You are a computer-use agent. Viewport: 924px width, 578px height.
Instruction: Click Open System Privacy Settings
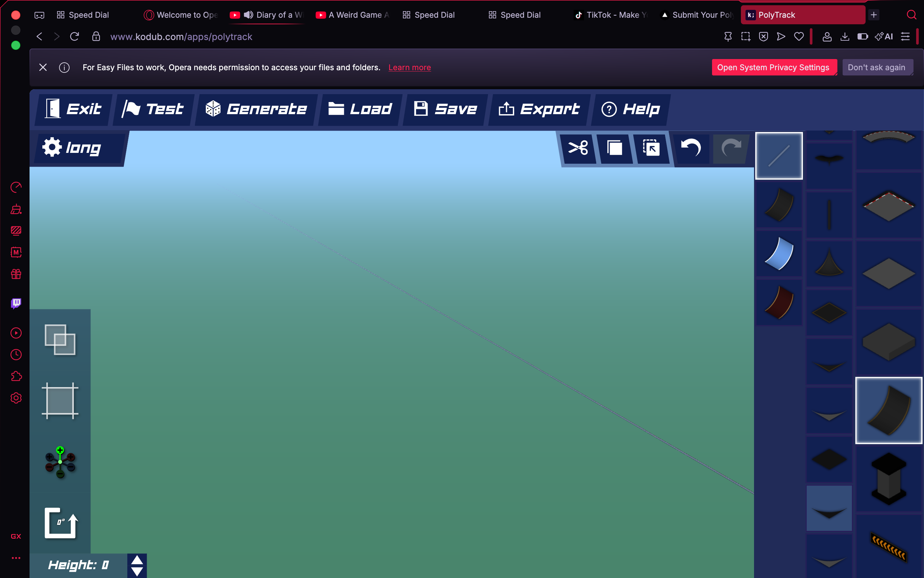click(x=774, y=67)
